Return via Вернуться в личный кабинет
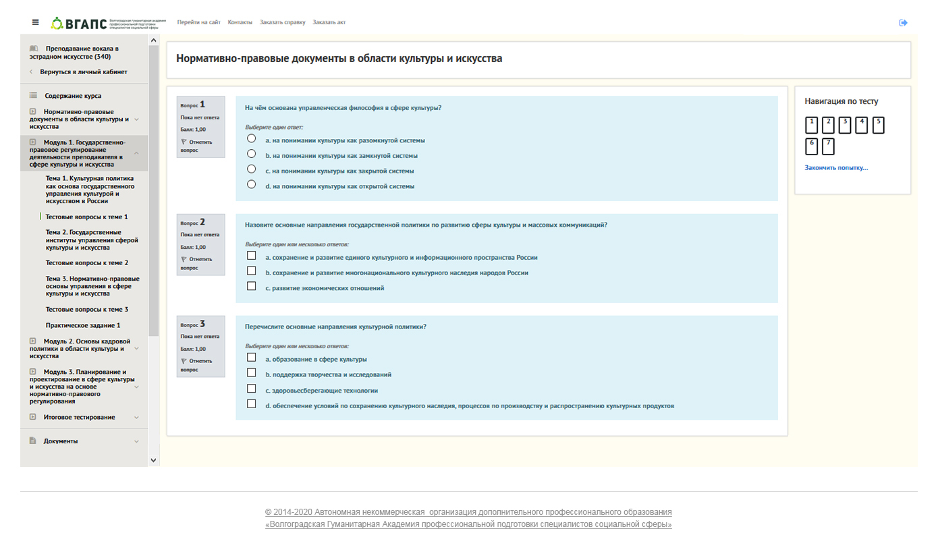 [83, 72]
